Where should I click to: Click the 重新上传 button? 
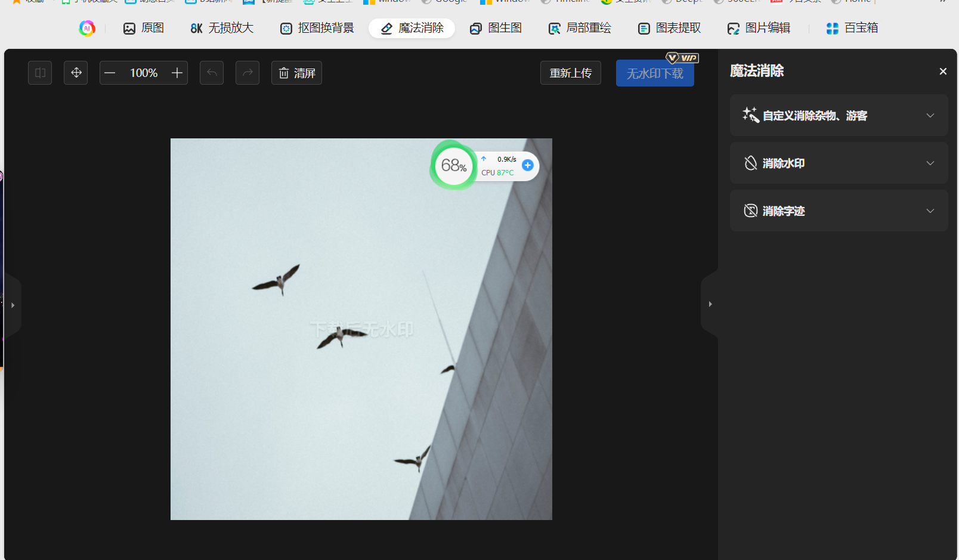[x=571, y=73]
